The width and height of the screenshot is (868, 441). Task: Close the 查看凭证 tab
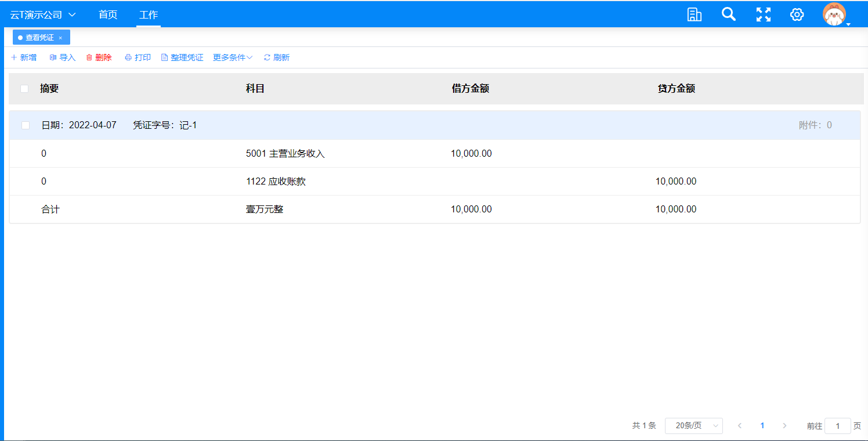[60, 38]
